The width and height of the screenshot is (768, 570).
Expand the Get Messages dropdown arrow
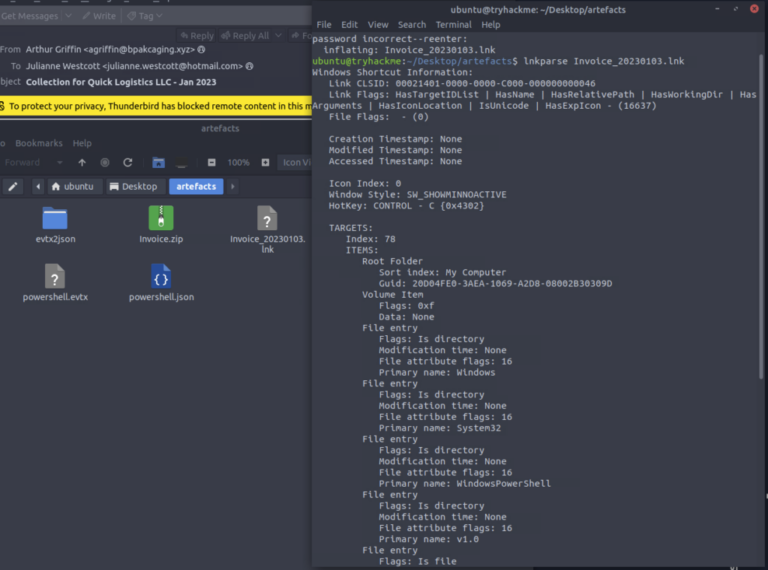click(66, 16)
